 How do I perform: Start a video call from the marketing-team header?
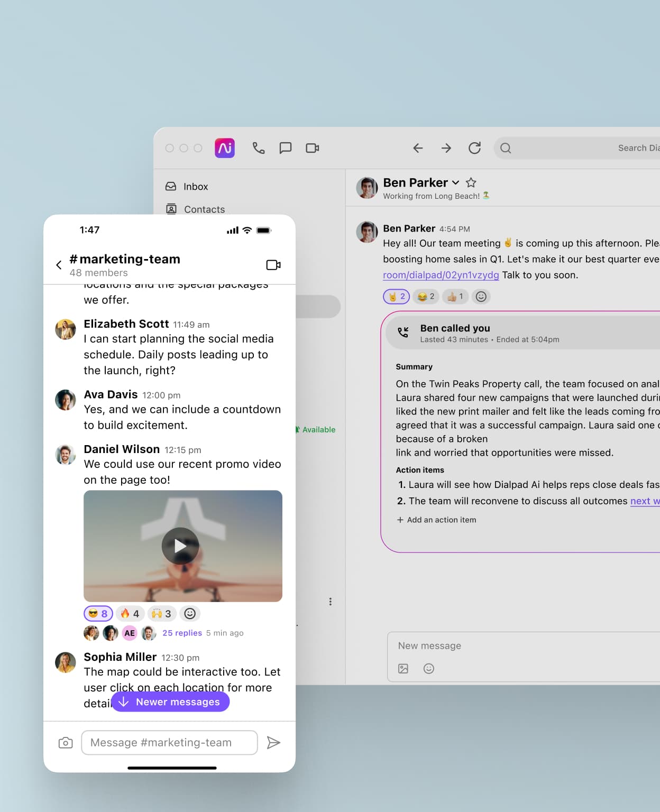click(x=273, y=265)
